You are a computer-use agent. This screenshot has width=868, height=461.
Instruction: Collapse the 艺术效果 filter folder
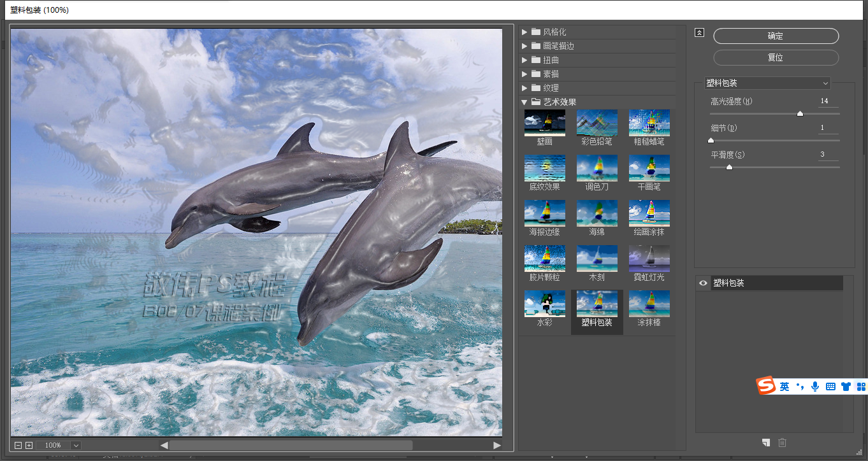point(524,102)
